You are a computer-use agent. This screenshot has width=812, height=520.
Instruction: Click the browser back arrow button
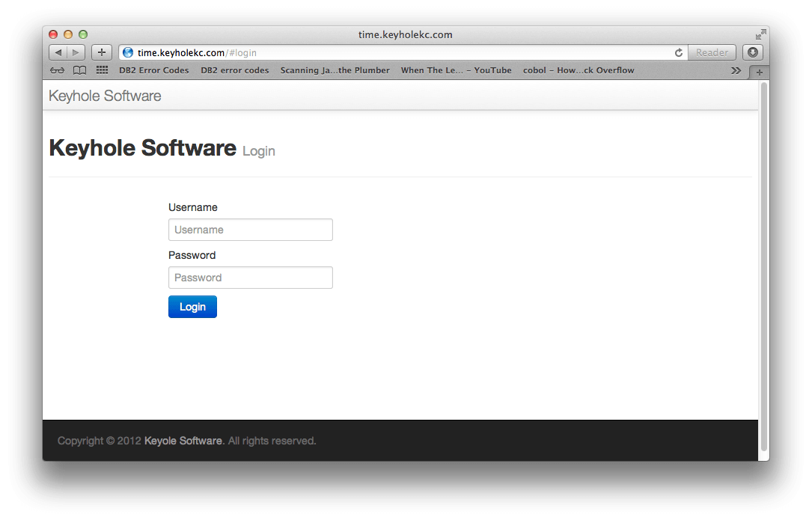(x=58, y=52)
